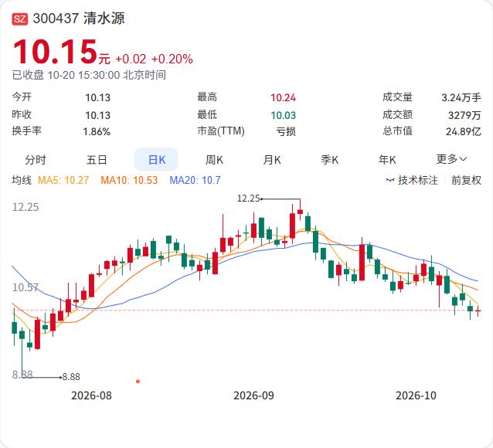Click the change amount +0.02

[x=131, y=59]
